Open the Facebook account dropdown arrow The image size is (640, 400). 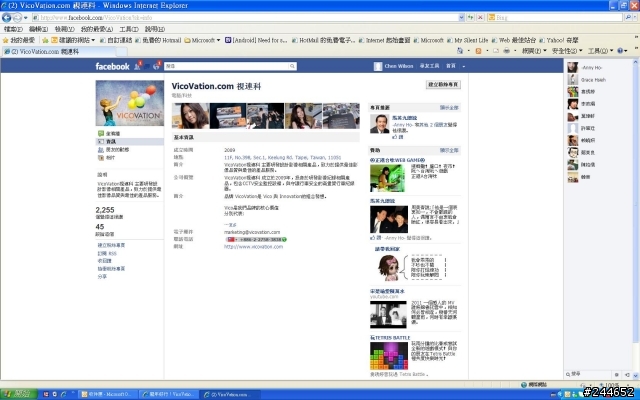tap(463, 66)
